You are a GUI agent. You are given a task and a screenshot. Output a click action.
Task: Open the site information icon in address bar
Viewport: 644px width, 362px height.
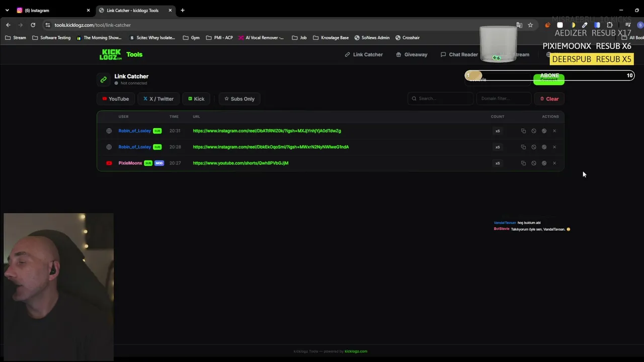47,25
